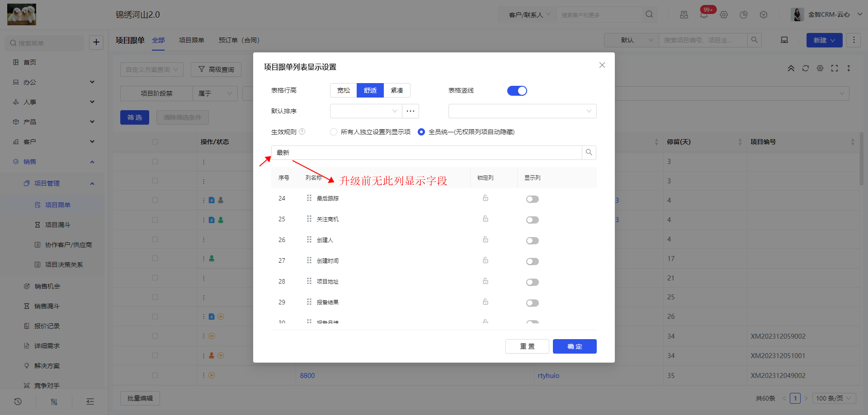Click the search icon in the column filter
The width and height of the screenshot is (868, 415).
[x=589, y=153]
